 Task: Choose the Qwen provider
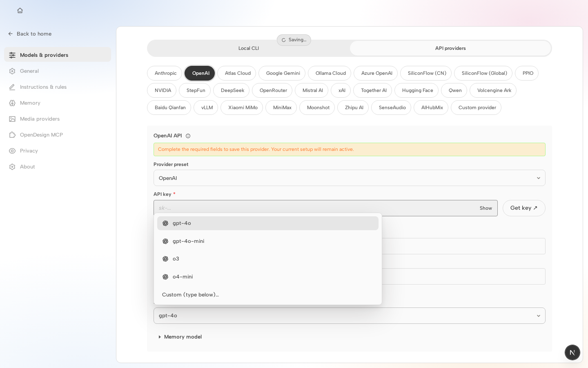point(454,90)
